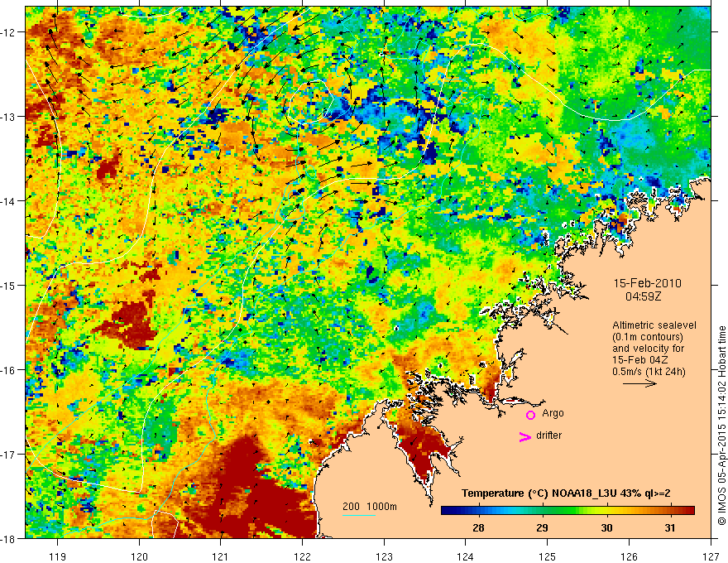Click latitude axis label -15
The height and width of the screenshot is (563, 728).
[x=9, y=286]
